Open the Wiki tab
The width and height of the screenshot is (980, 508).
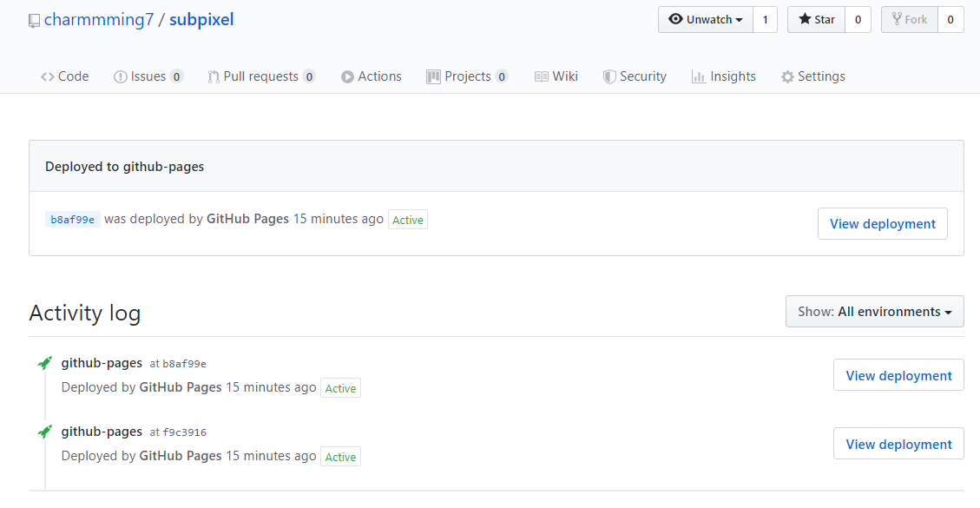coord(556,76)
